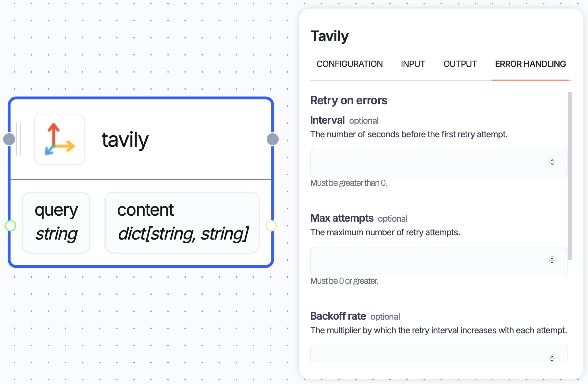588x384 pixels.
Task: Click the content dict output box
Action: coord(182,222)
